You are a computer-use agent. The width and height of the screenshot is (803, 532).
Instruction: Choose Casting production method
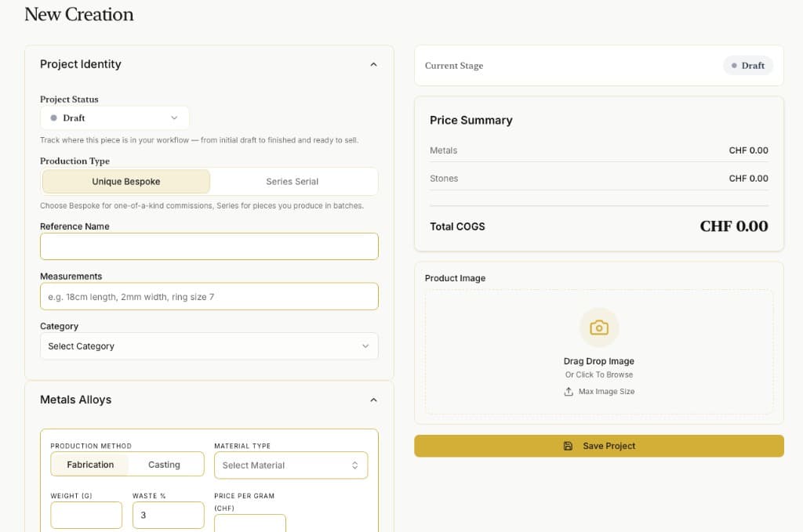[165, 465]
